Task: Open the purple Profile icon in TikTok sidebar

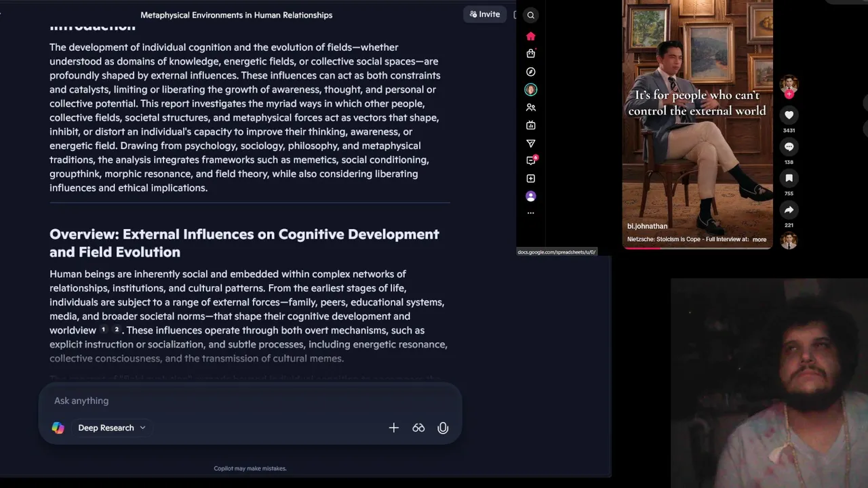Action: pos(531,196)
